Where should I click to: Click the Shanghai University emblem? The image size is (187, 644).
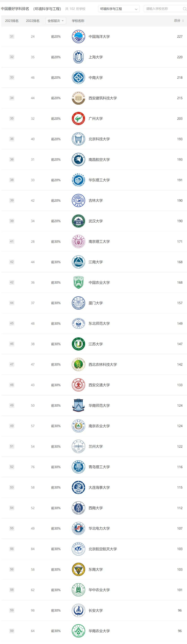(x=78, y=57)
